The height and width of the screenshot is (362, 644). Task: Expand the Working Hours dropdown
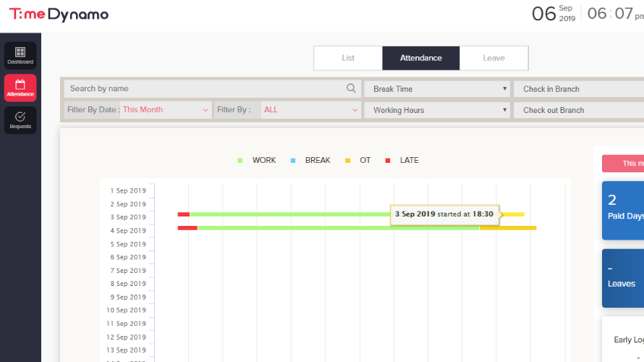(x=437, y=110)
